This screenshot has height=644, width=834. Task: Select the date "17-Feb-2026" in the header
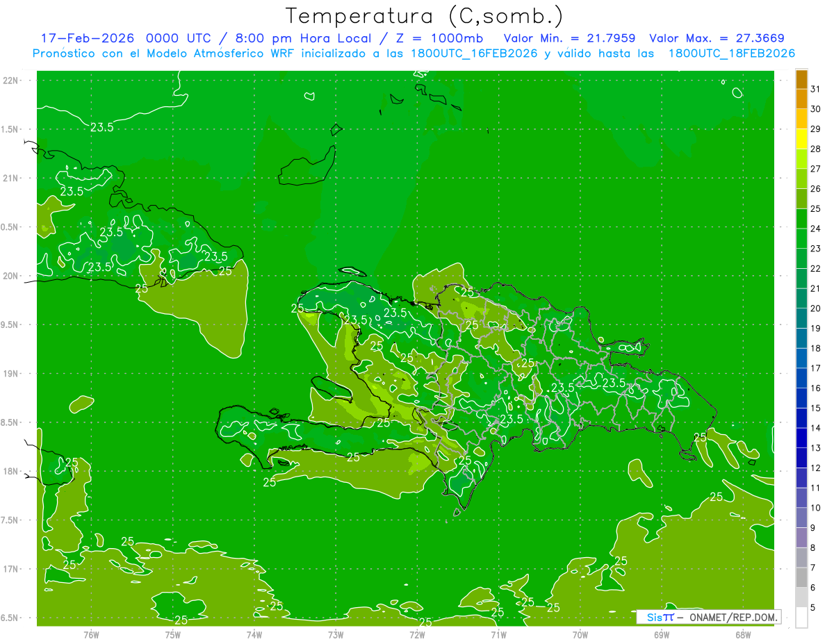88,38
